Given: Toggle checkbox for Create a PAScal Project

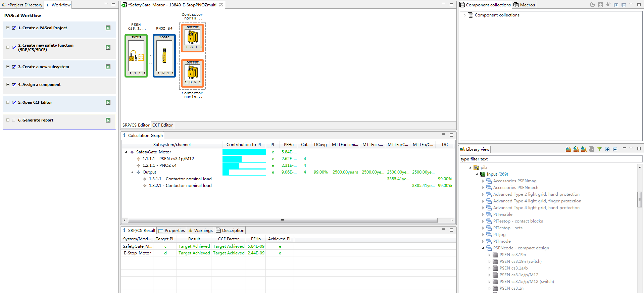Looking at the screenshot, I should click(14, 28).
